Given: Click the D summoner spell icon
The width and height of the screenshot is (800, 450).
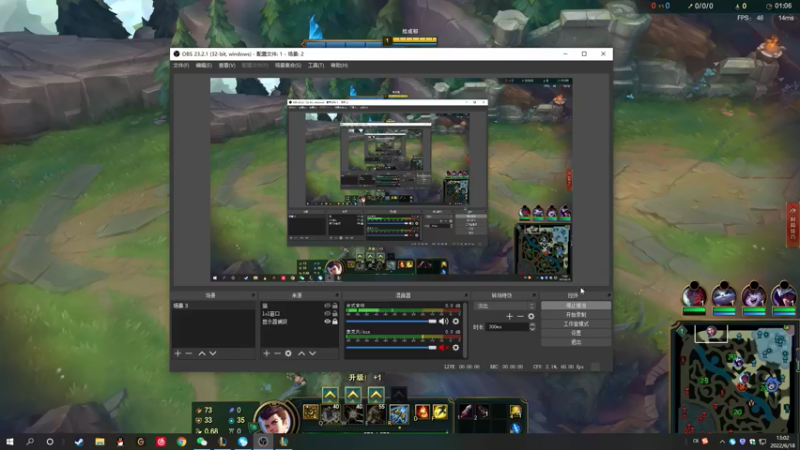Looking at the screenshot, I should 422,411.
